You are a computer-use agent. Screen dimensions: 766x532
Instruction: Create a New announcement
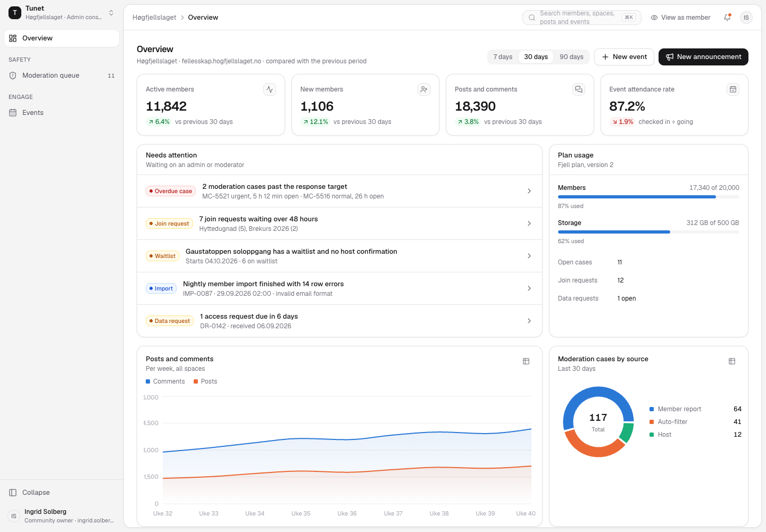[x=703, y=57]
